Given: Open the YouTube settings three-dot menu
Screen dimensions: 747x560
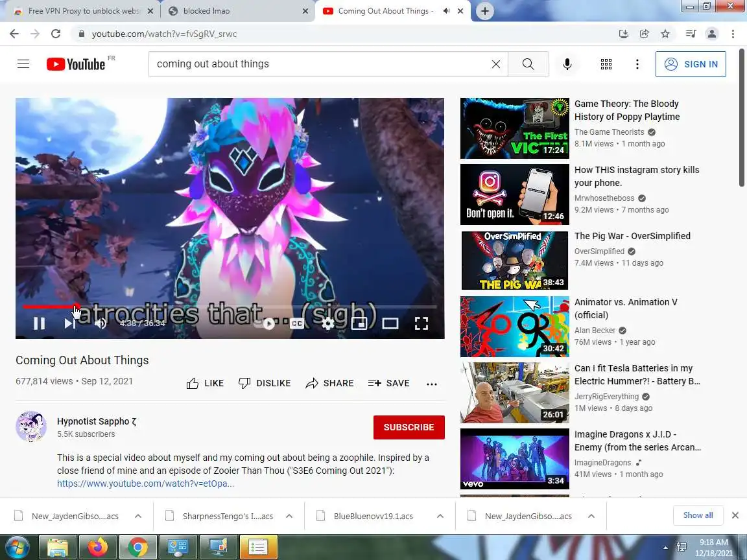Looking at the screenshot, I should point(637,64).
